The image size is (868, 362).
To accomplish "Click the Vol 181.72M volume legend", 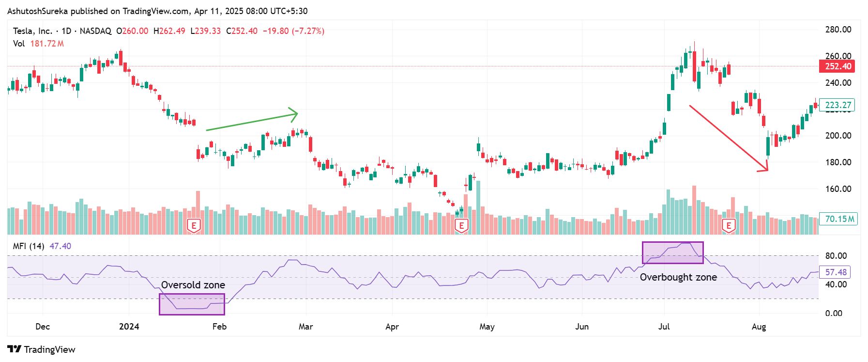I will 38,44.
